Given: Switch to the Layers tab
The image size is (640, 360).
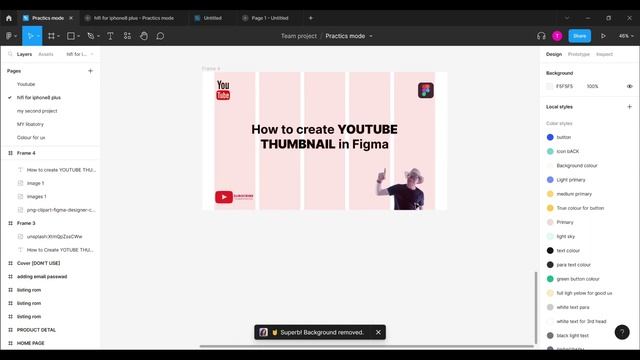Looking at the screenshot, I should click(x=24, y=54).
